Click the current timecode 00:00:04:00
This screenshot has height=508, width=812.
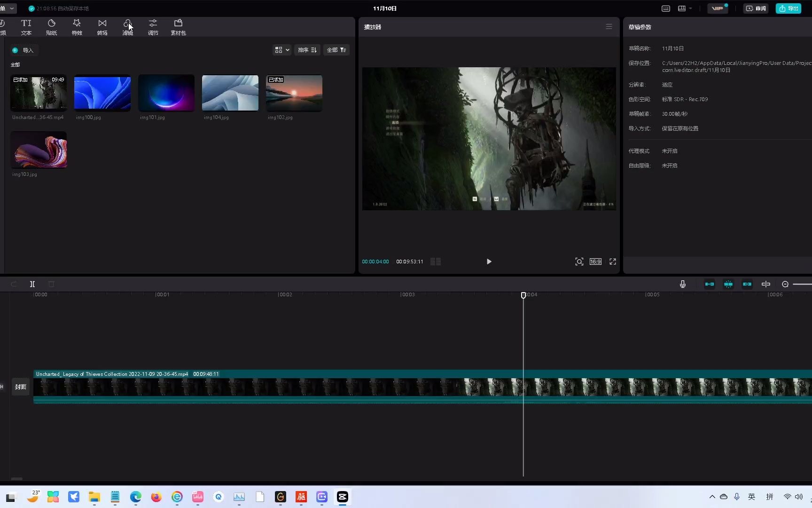[375, 262]
